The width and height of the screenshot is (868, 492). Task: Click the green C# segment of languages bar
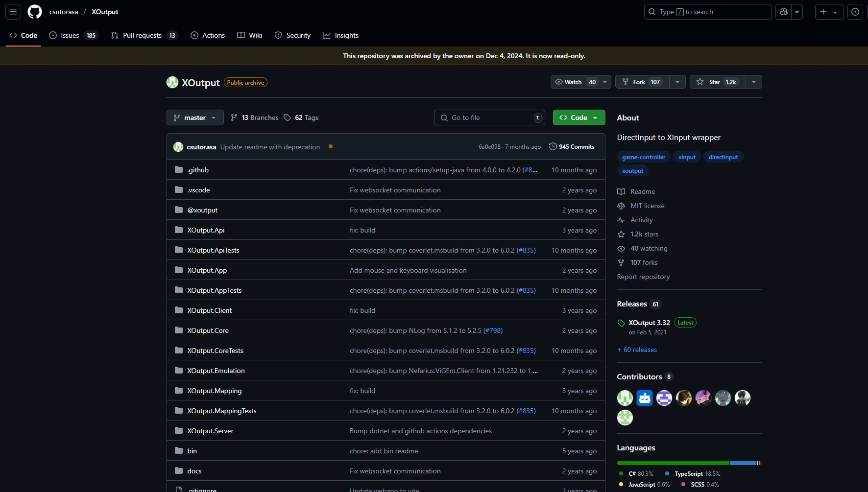(673, 463)
